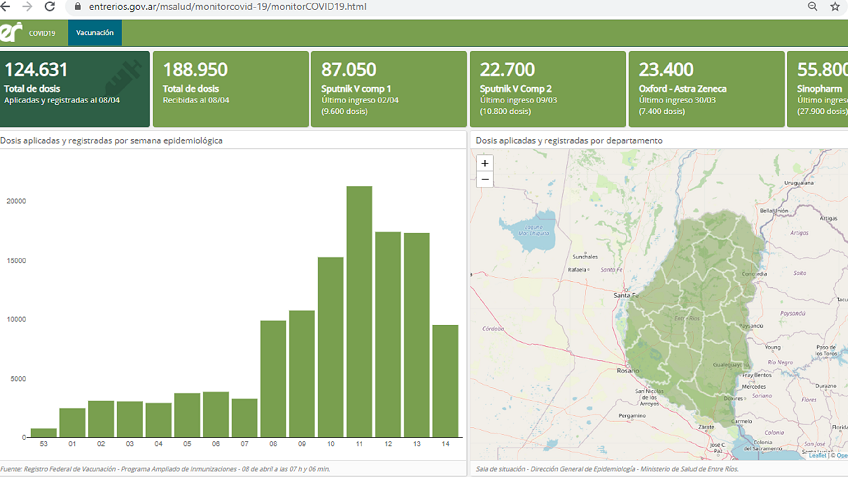Click 'Dosis aplicadas y registradas por departamento' title
This screenshot has width=848, height=477.
pos(569,141)
